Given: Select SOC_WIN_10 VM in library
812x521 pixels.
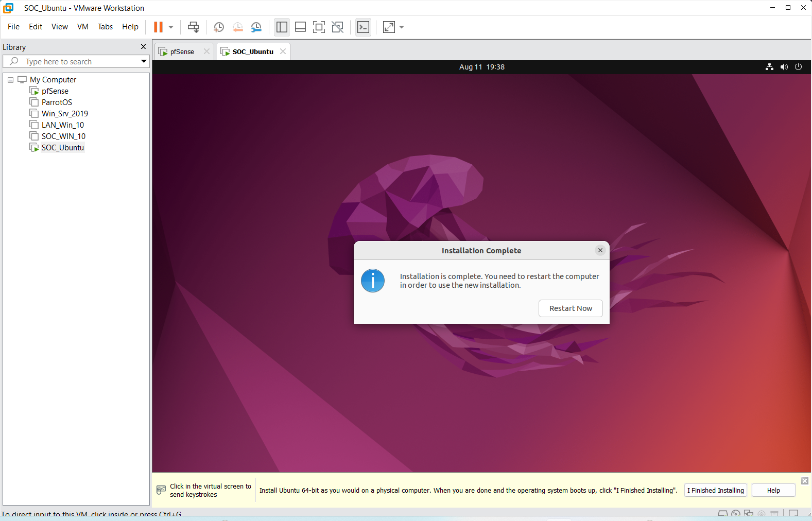Looking at the screenshot, I should [x=63, y=136].
